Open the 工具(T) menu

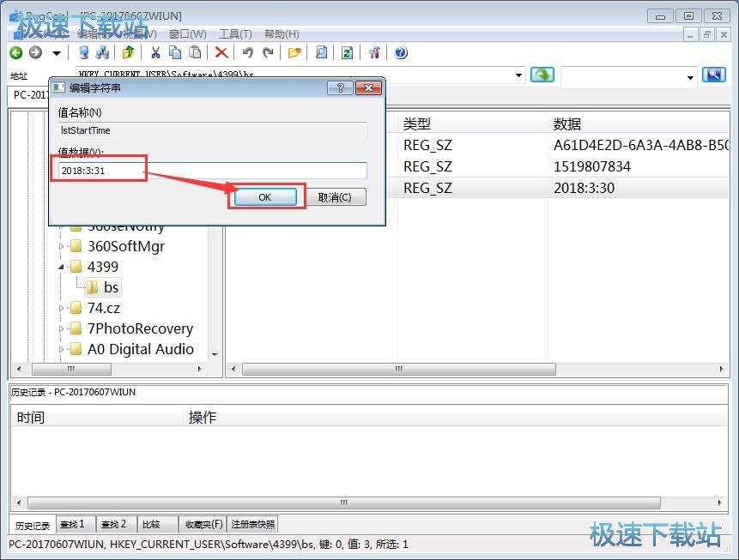coord(235,34)
